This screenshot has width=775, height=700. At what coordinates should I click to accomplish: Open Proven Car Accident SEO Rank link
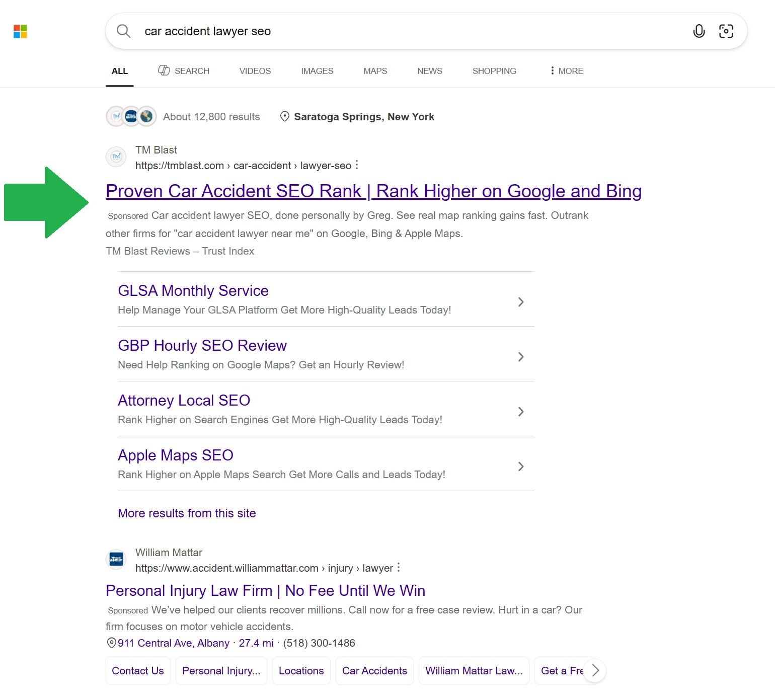point(373,191)
